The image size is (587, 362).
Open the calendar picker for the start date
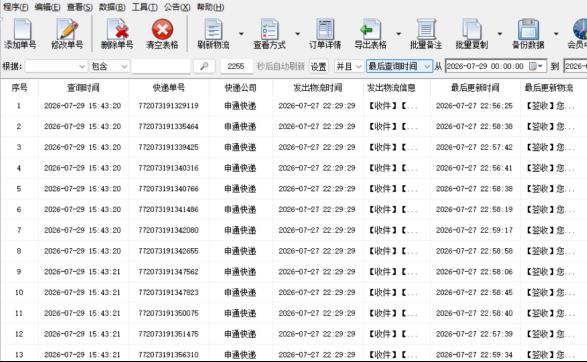pyautogui.click(x=536, y=66)
